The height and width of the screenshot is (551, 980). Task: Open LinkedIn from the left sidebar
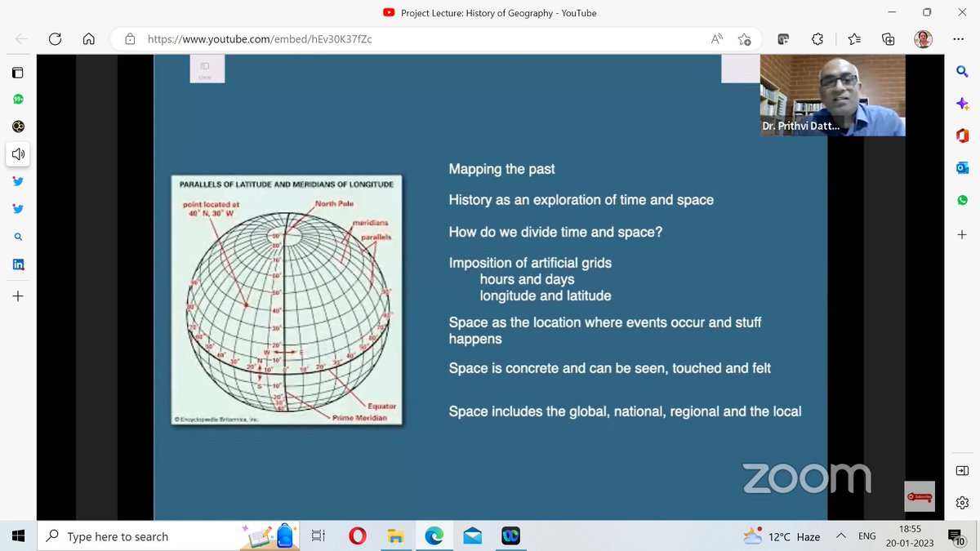(x=18, y=264)
